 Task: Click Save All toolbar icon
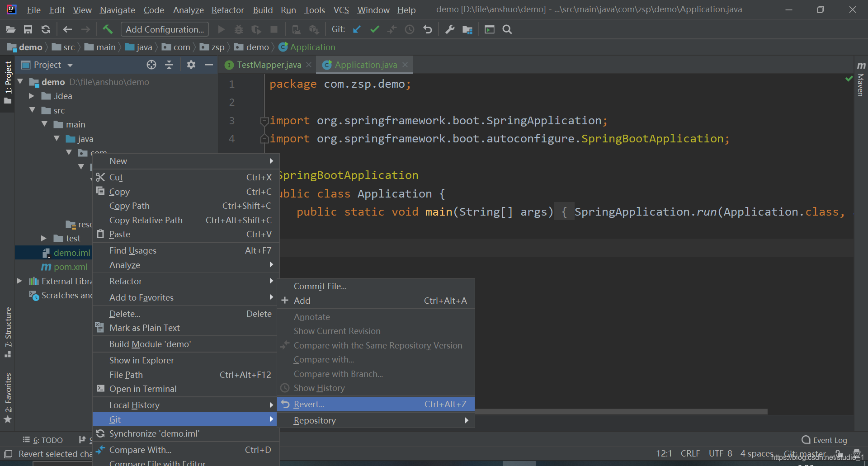(28, 29)
